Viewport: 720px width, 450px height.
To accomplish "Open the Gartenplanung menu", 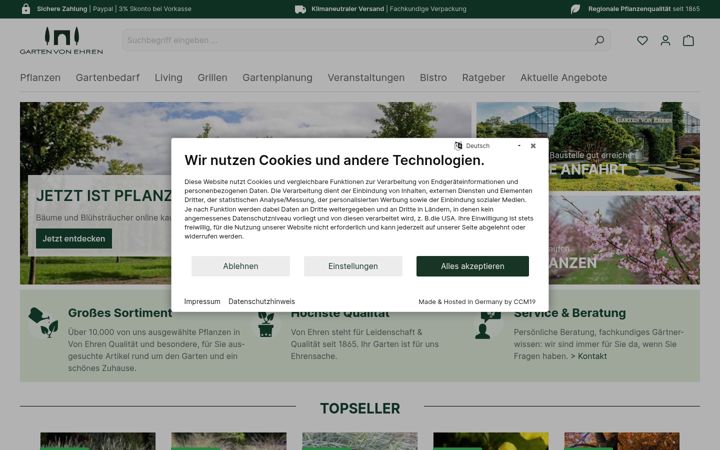I will (277, 78).
